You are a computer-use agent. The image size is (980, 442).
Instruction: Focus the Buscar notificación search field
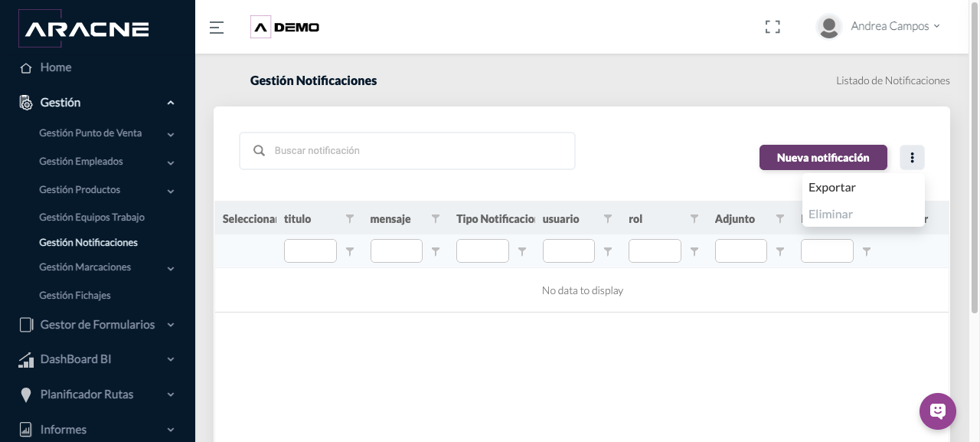[x=407, y=151]
